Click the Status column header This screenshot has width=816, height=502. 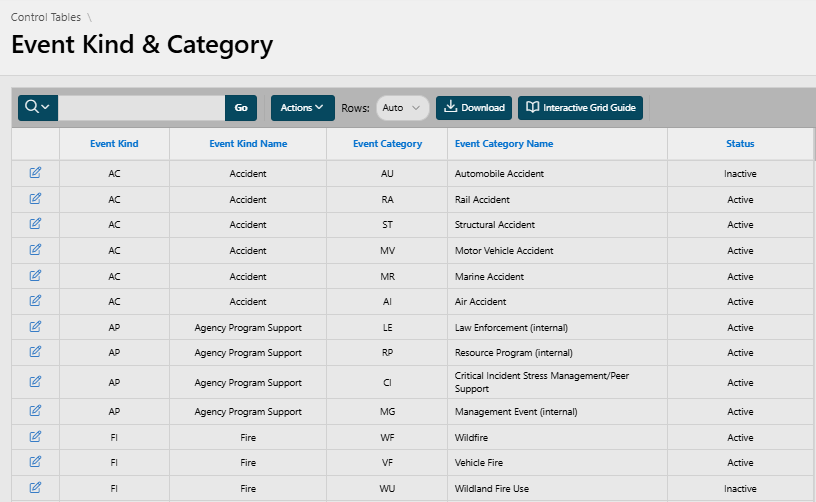pos(740,144)
